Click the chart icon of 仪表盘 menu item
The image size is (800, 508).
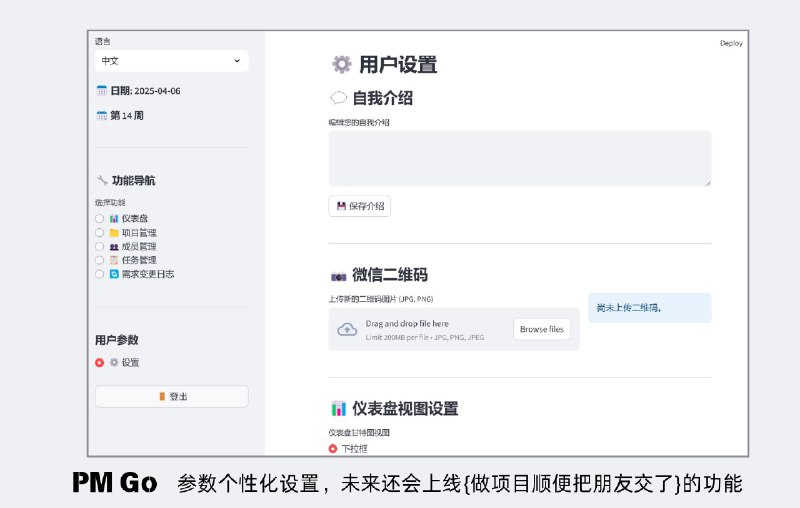click(114, 219)
